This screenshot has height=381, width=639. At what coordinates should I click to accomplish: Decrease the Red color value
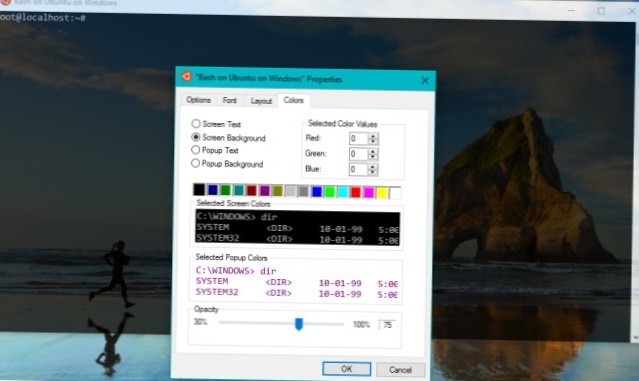373,142
